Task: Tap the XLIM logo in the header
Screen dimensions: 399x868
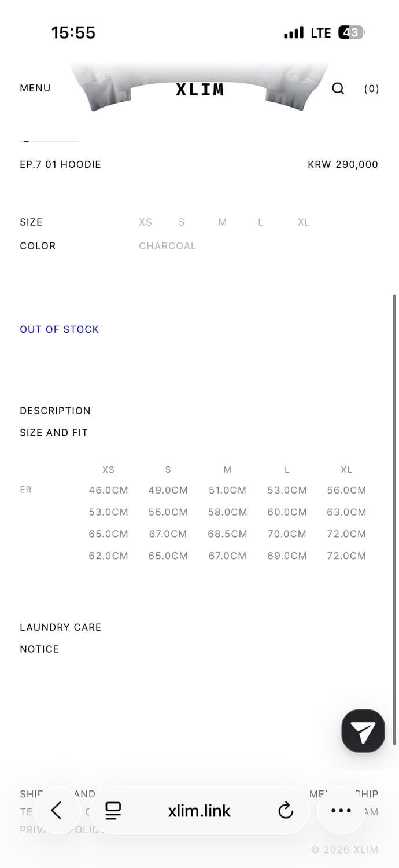Action: pyautogui.click(x=199, y=89)
